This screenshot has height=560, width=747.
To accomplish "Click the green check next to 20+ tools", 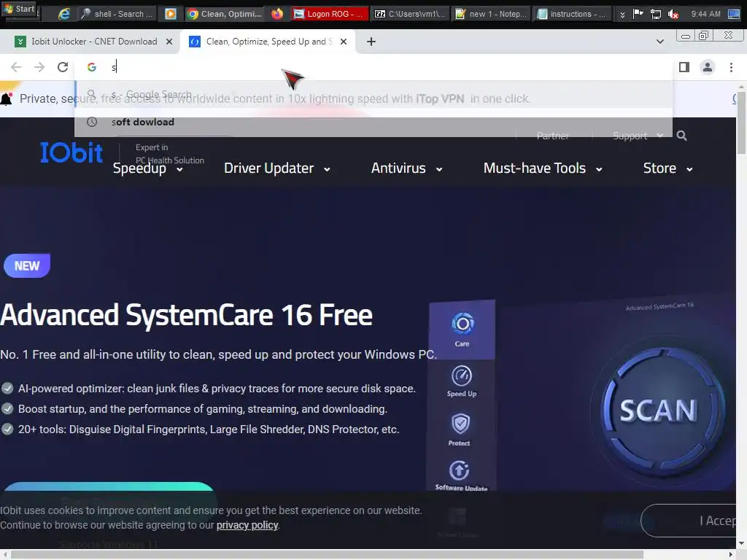I will (x=7, y=429).
